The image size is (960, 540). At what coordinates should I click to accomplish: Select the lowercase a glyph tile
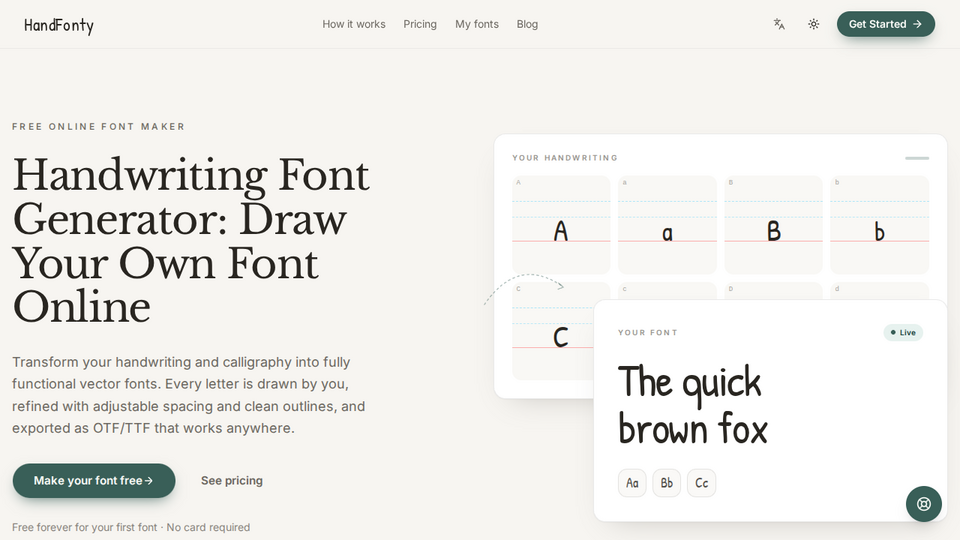[x=667, y=225]
